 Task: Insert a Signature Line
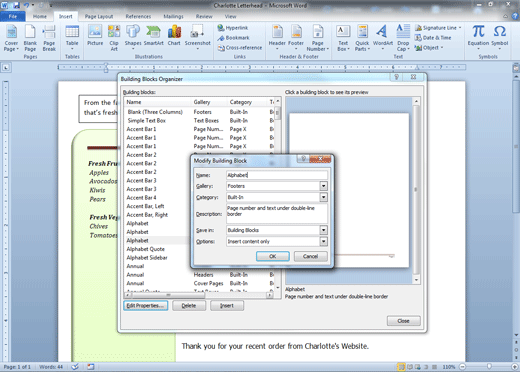tap(438, 28)
